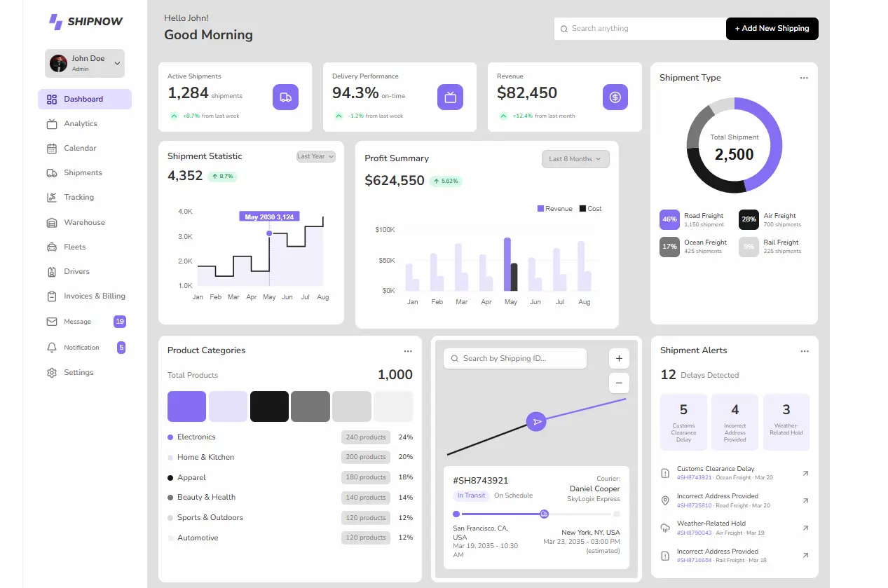Click John Doe profile avatar
The width and height of the screenshot is (888, 588).
pos(59,63)
